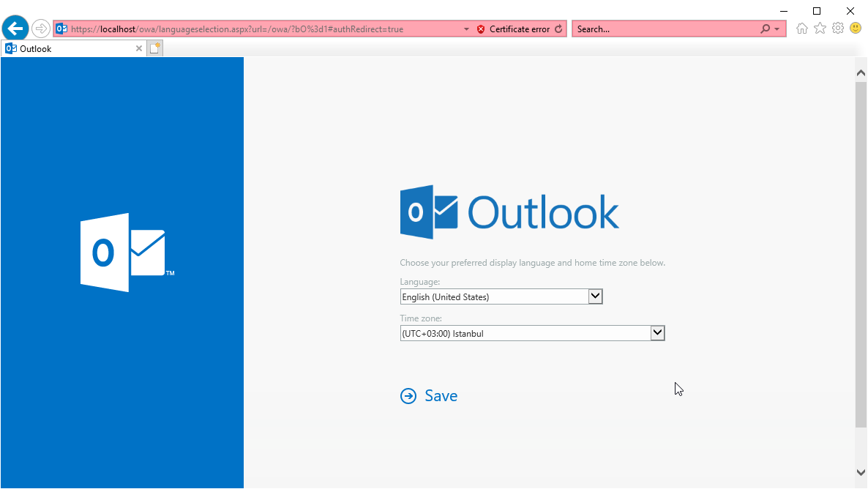Click the red Certificate error shield icon
This screenshot has height=489, width=868.
tap(481, 29)
